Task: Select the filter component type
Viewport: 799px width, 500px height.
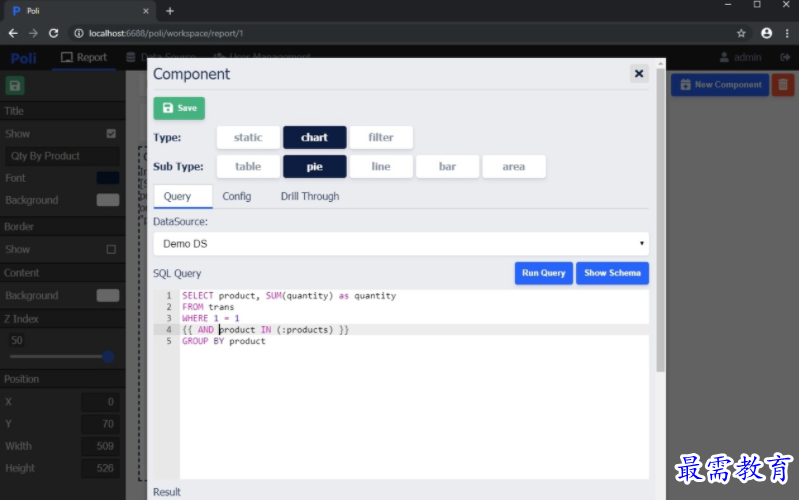Action: tap(381, 138)
